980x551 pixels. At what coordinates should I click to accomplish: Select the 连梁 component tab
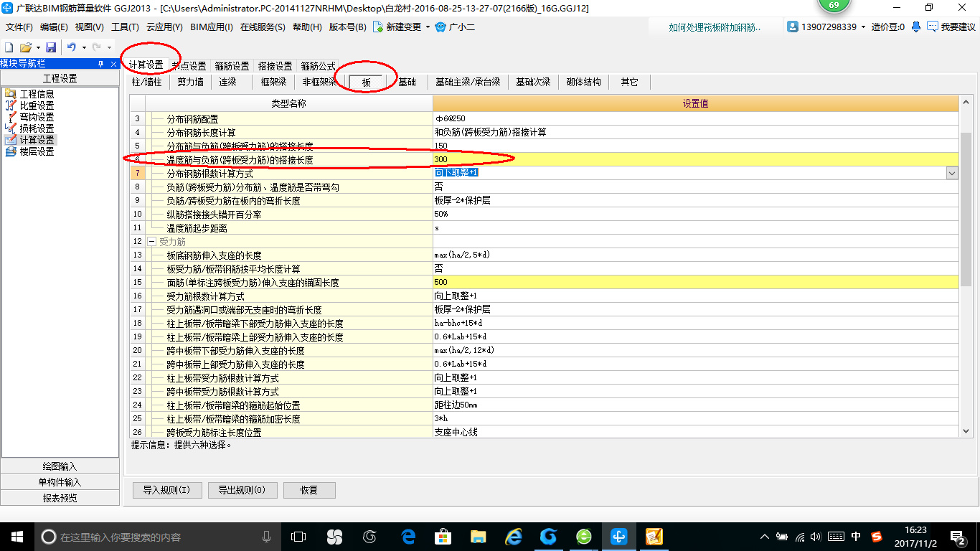click(227, 82)
